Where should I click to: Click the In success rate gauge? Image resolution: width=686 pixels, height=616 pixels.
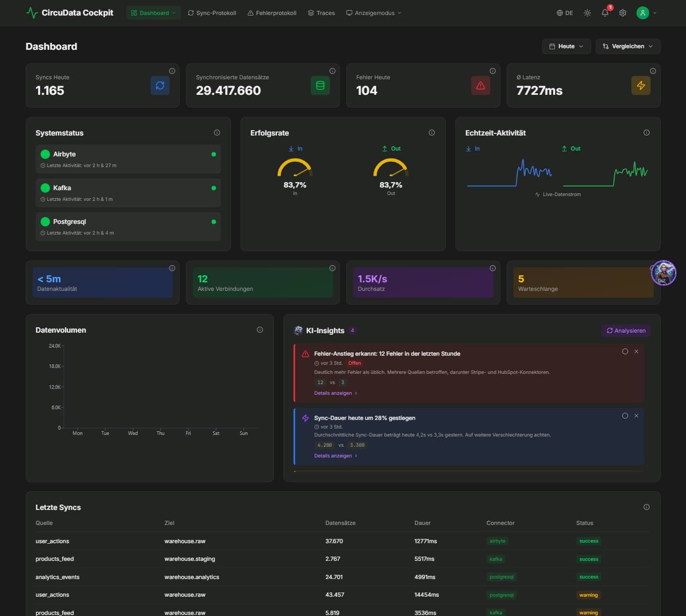coord(295,167)
